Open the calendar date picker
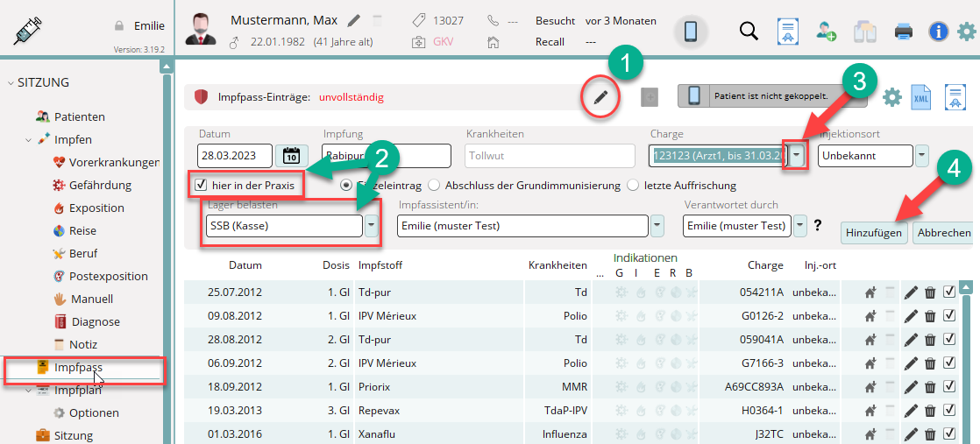 [x=292, y=156]
